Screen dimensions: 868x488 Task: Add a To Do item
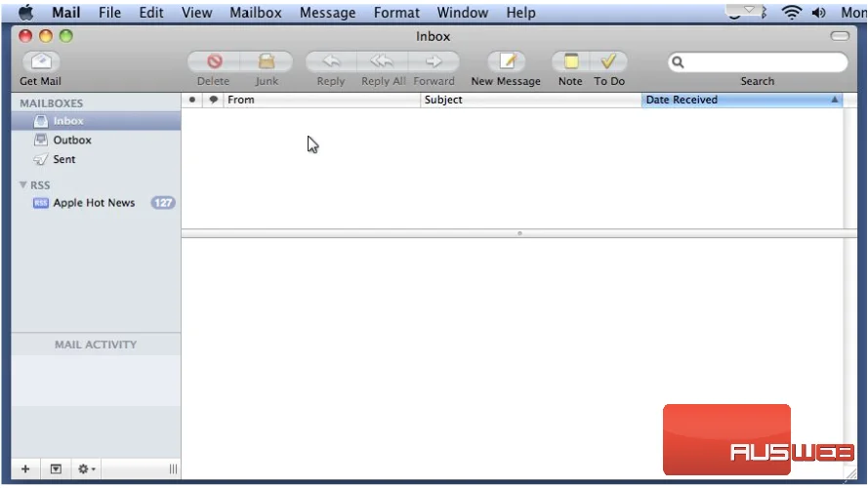click(x=608, y=61)
